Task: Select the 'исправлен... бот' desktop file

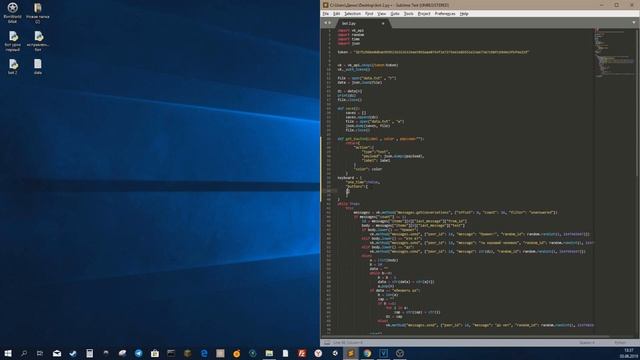Action: pos(38,41)
